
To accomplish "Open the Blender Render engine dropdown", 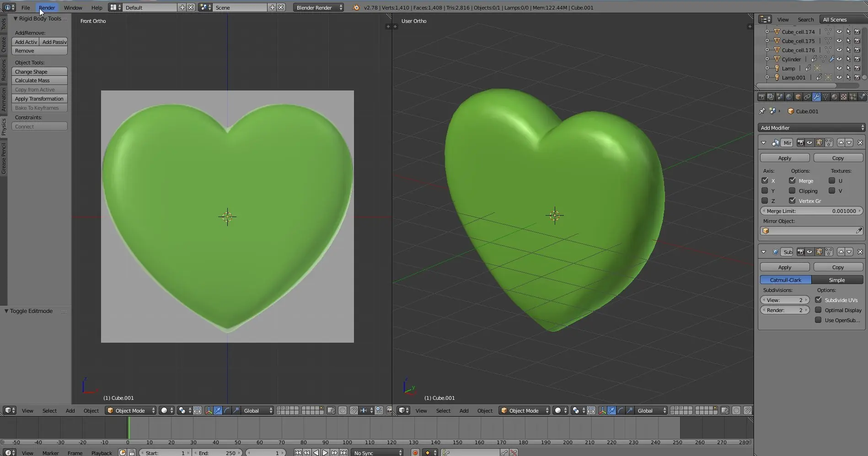I will 318,7.
